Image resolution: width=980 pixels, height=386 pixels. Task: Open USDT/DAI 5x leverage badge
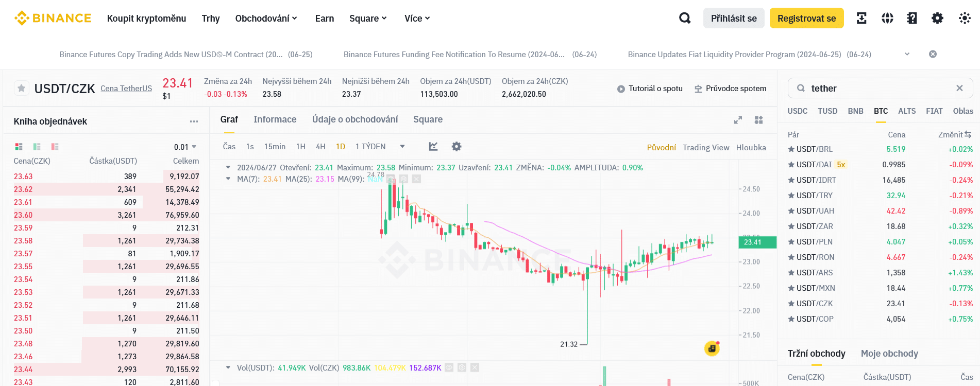pos(841,165)
